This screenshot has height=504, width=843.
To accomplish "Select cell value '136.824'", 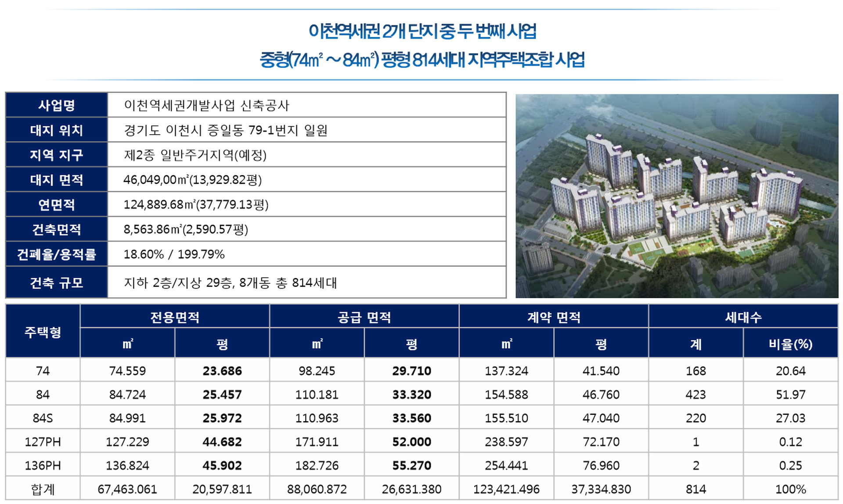I will coord(127,465).
